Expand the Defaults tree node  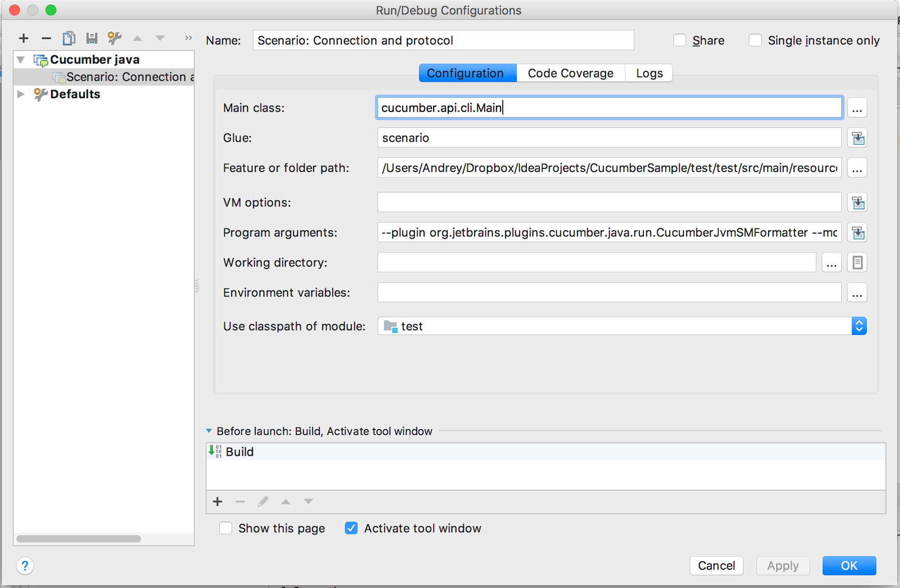[x=20, y=94]
